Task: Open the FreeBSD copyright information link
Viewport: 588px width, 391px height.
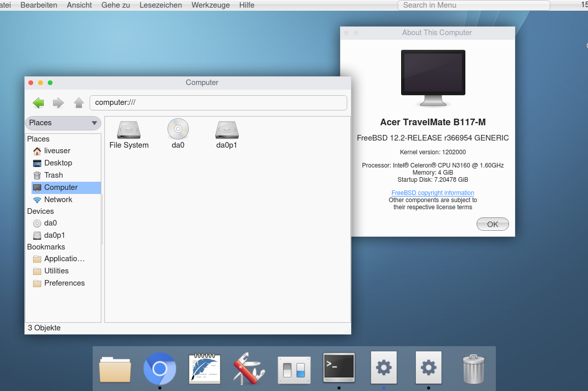Action: (x=433, y=193)
